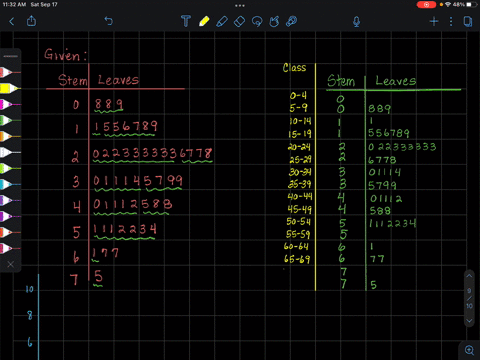
Task: Pick the magenta pen preset
Action: click(x=9, y=104)
